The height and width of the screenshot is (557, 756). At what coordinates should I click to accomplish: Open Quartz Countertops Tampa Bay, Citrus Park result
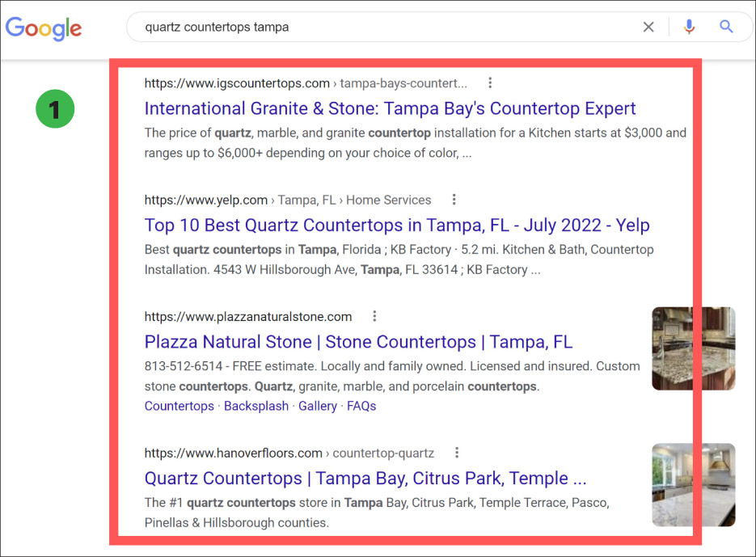tap(365, 479)
